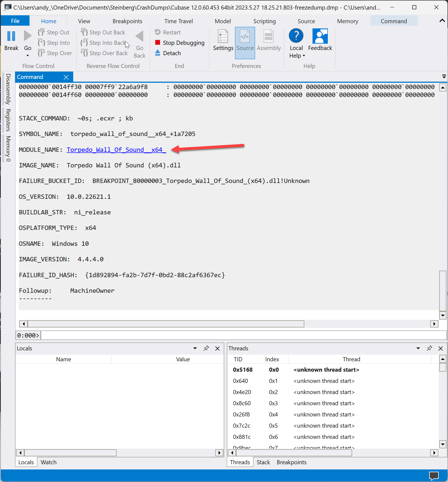Click the command input field
This screenshot has width=448, height=482.
244,335
